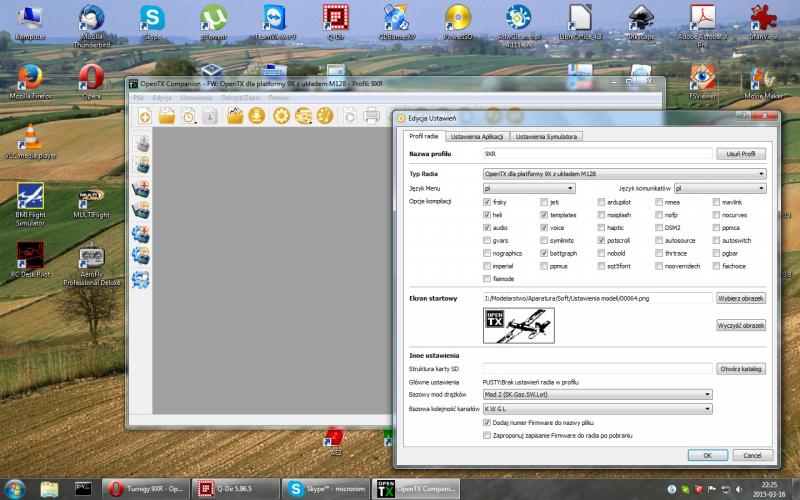Click the paintbrush customize toolbar icon
Image resolution: width=800 pixels, height=500 pixels.
click(324, 116)
